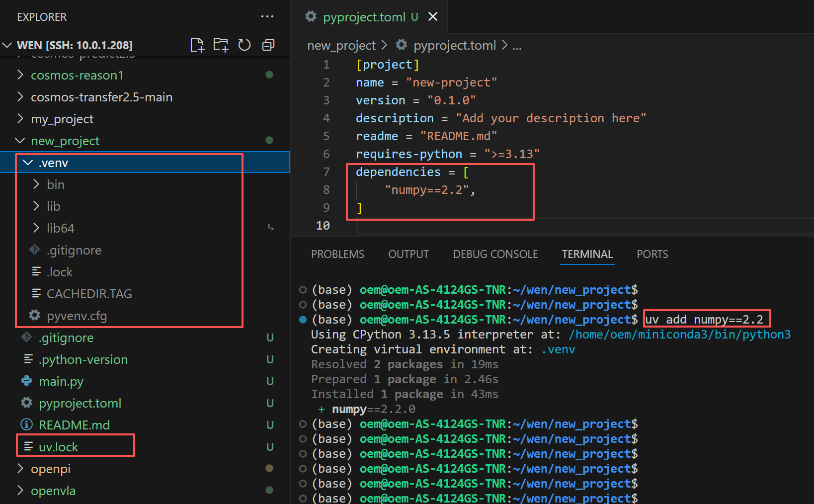Open README.md from the file tree
The width and height of the screenshot is (814, 504).
pos(75,425)
